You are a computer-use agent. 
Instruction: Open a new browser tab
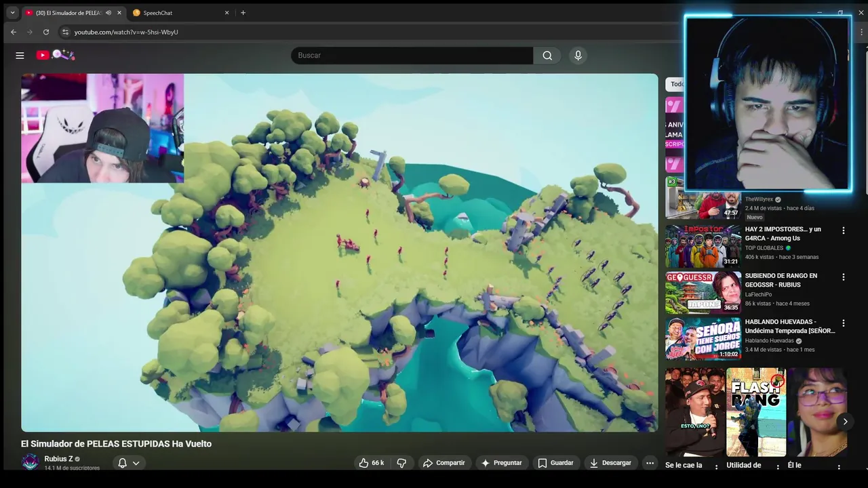click(x=243, y=13)
